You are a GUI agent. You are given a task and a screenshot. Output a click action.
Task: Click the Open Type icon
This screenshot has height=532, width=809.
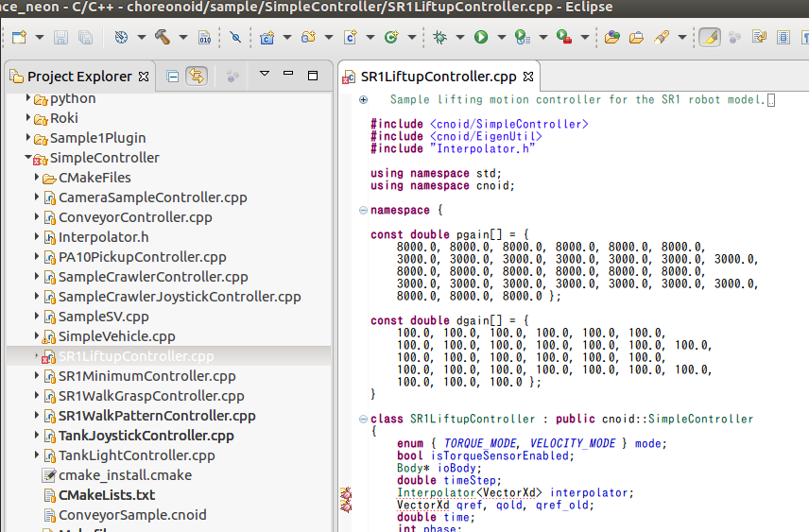pyautogui.click(x=611, y=38)
